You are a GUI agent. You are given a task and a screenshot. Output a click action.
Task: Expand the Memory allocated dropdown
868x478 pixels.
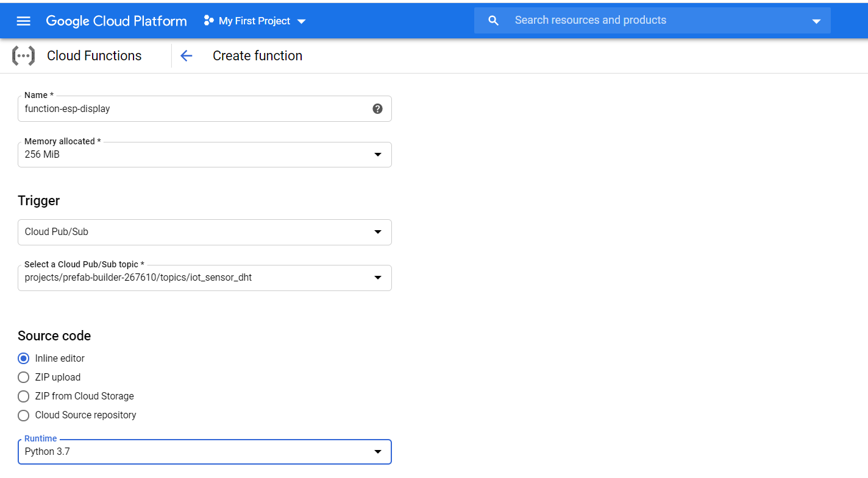[x=205, y=155]
